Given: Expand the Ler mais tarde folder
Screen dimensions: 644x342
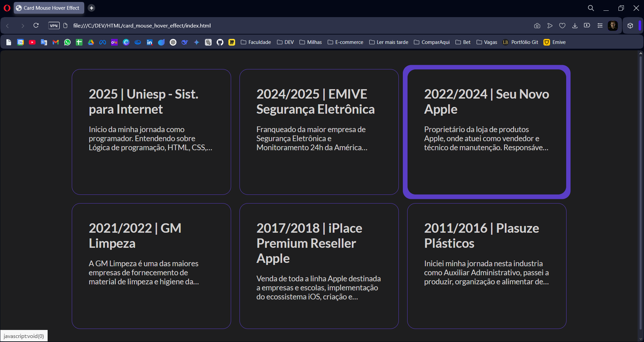Looking at the screenshot, I should click(389, 42).
